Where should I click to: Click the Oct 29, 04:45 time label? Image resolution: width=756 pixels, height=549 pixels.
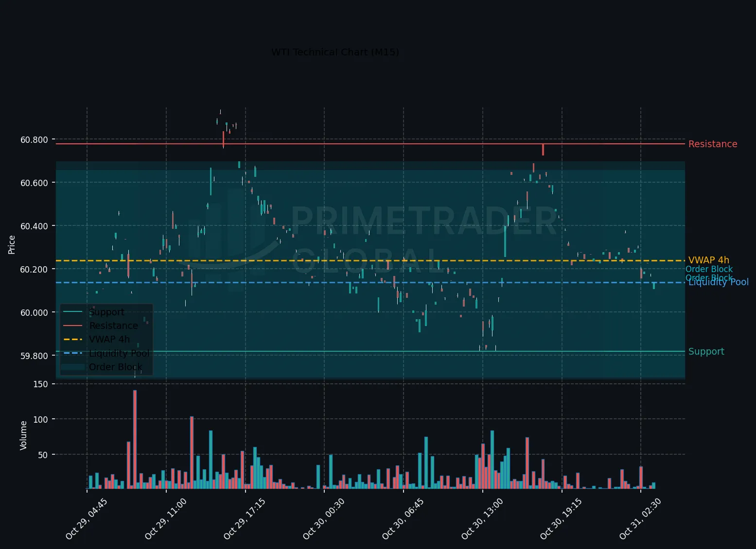(x=86, y=518)
